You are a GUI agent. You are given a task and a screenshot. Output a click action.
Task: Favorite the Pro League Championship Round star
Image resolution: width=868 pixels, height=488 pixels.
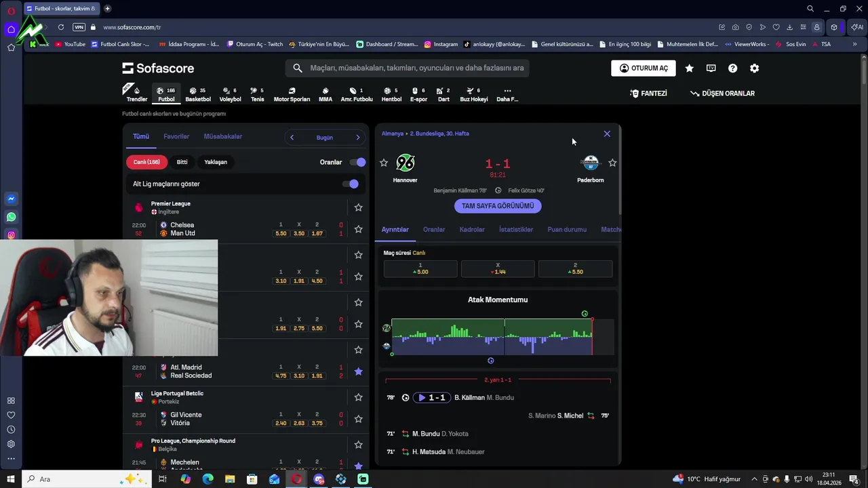click(x=358, y=445)
